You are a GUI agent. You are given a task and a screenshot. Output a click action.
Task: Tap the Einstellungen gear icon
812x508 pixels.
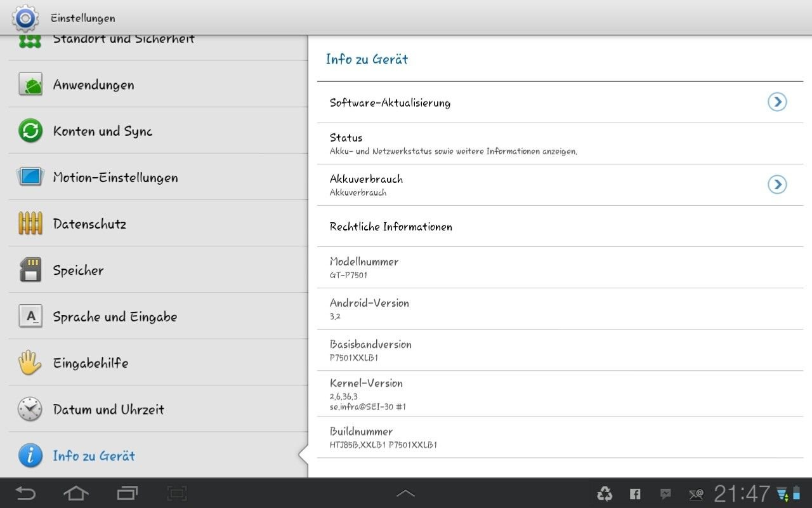coord(25,18)
